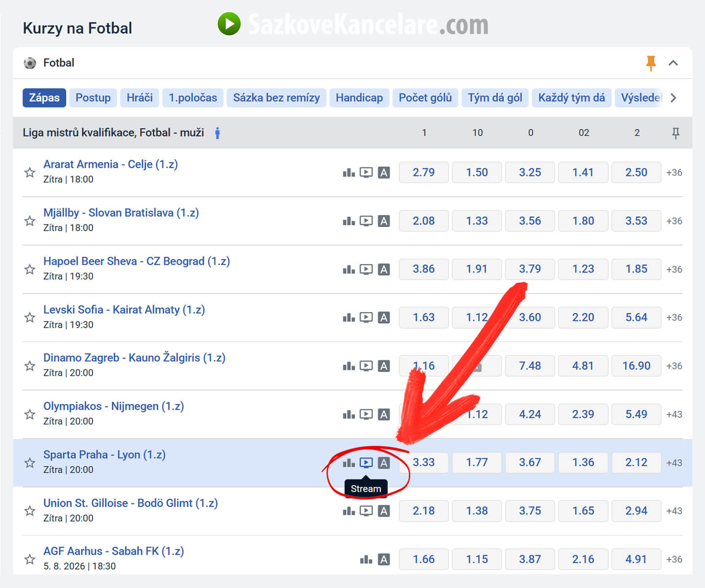Open the Každý tým dá tab
705x588 pixels.
pos(572,98)
